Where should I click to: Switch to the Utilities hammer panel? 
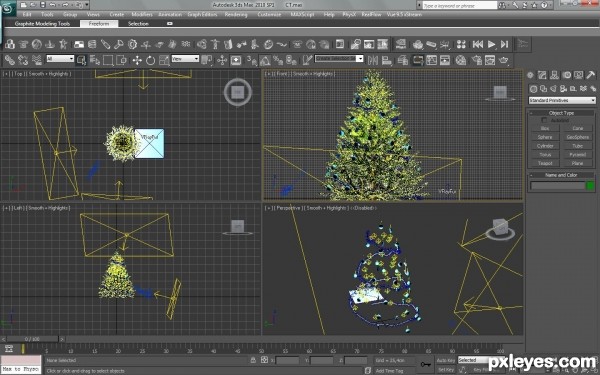pos(591,75)
